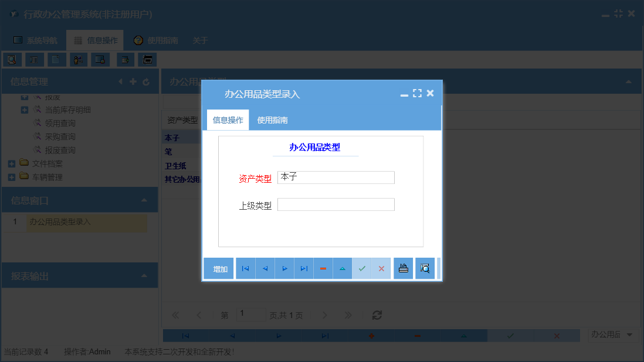This screenshot has width=644, height=362.
Task: Refresh the grid with the circular refresh icon
Action: point(377,315)
